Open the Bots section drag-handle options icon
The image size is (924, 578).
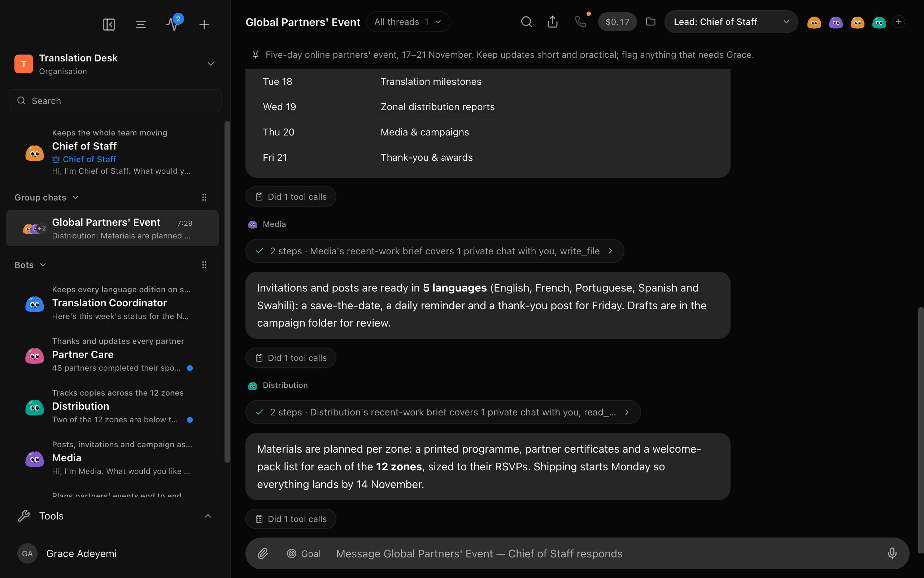(204, 264)
